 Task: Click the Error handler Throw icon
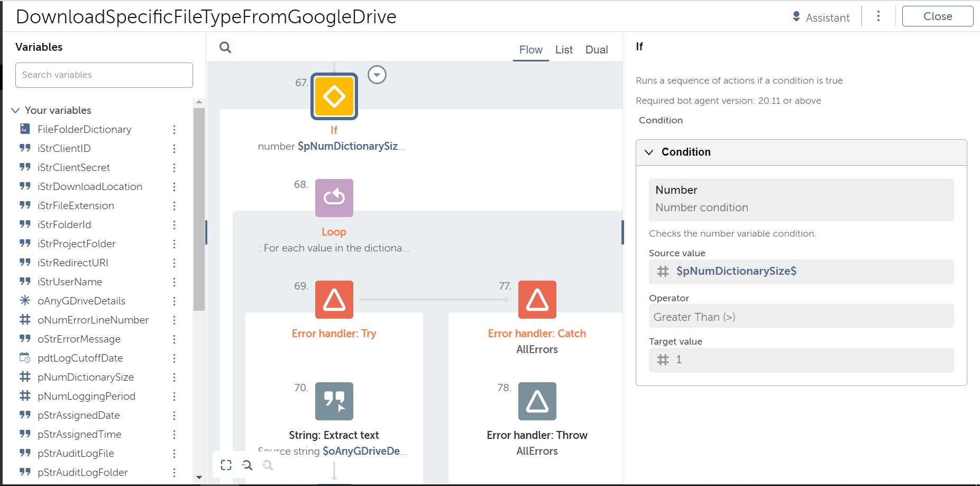tap(537, 401)
